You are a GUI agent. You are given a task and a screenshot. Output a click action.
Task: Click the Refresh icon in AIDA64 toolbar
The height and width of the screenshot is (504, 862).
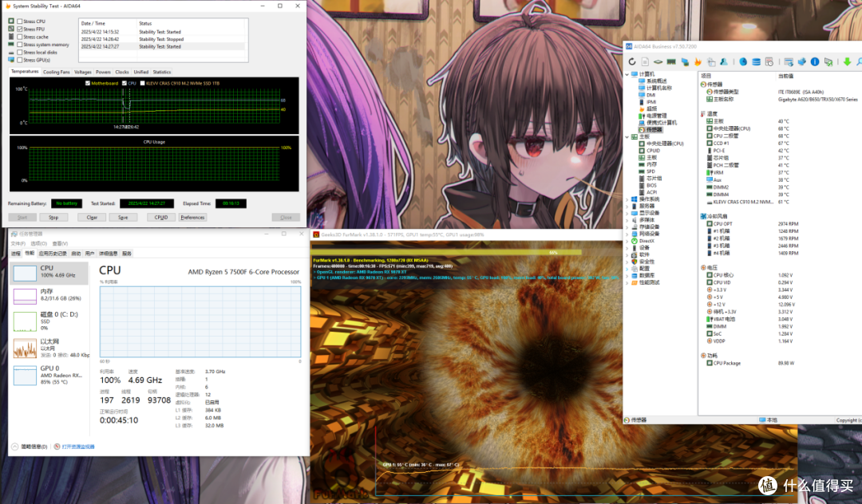pyautogui.click(x=632, y=62)
